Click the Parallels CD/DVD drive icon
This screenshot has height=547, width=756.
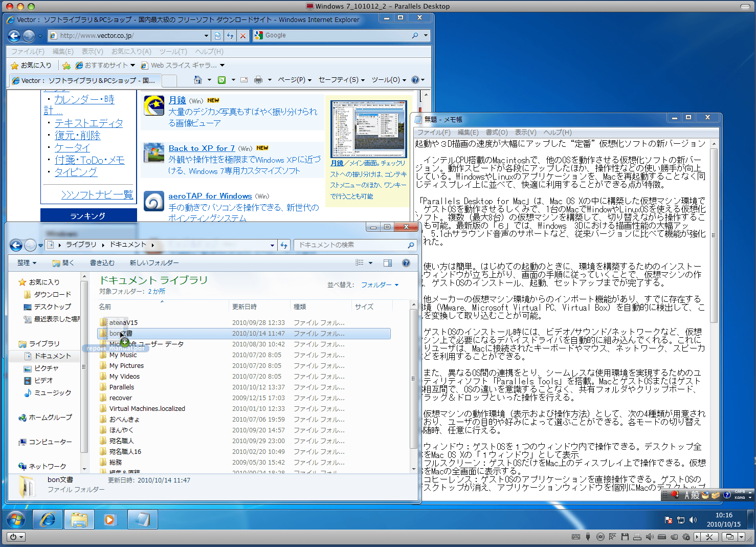coord(601,537)
